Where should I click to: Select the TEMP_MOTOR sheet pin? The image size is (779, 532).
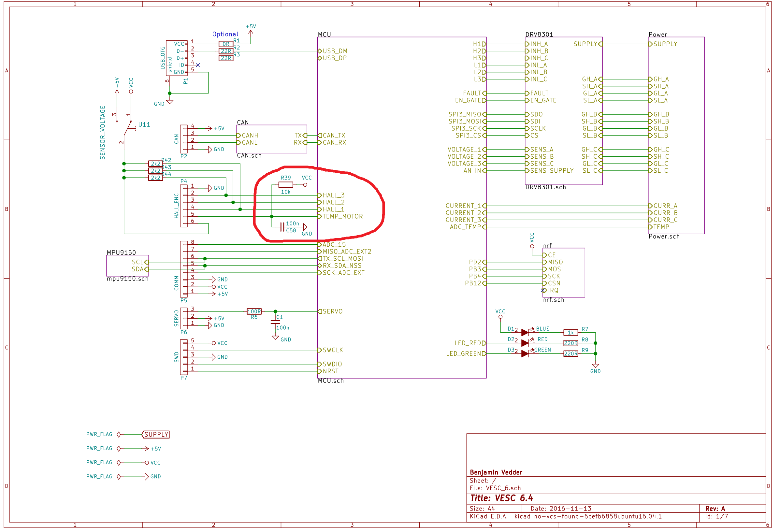point(340,217)
